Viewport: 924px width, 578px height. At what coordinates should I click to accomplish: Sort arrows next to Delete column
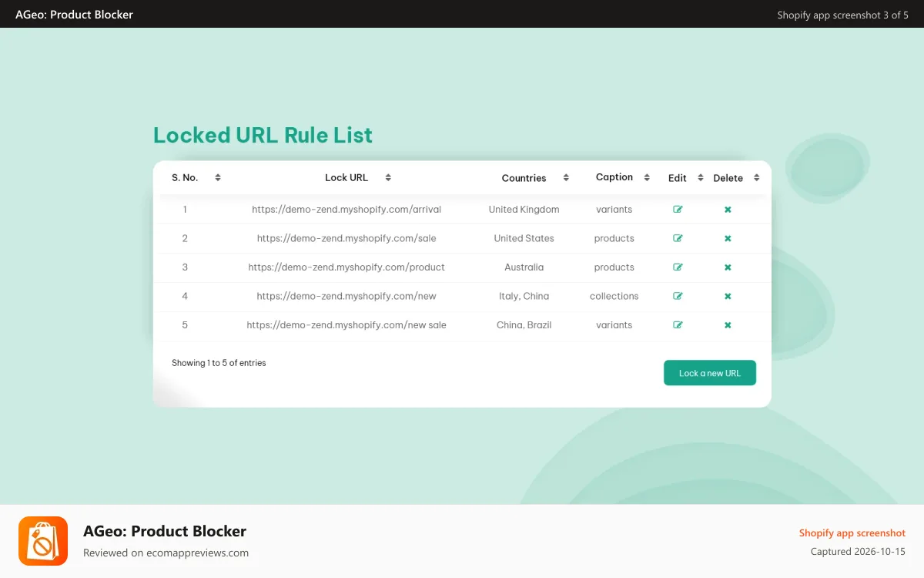tap(757, 177)
